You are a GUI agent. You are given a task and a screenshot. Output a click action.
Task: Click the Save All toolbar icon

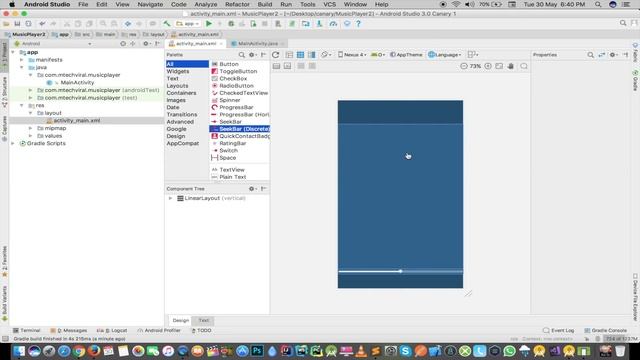17,24
